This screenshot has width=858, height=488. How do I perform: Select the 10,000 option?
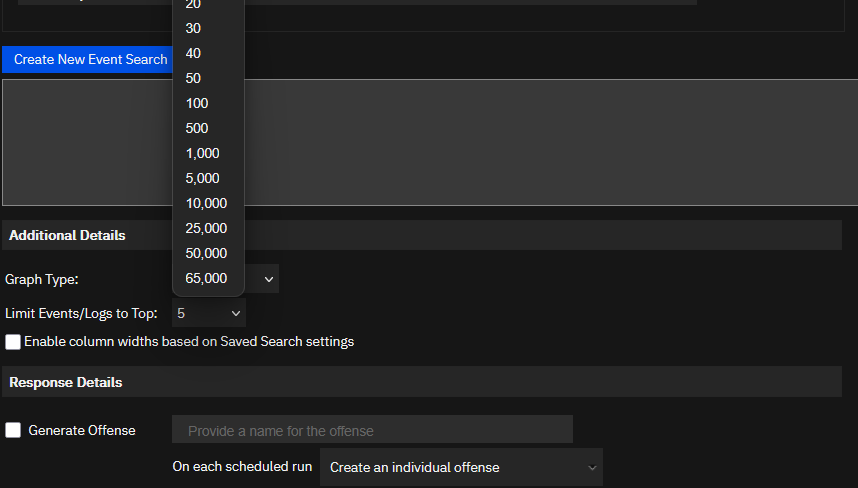208,204
